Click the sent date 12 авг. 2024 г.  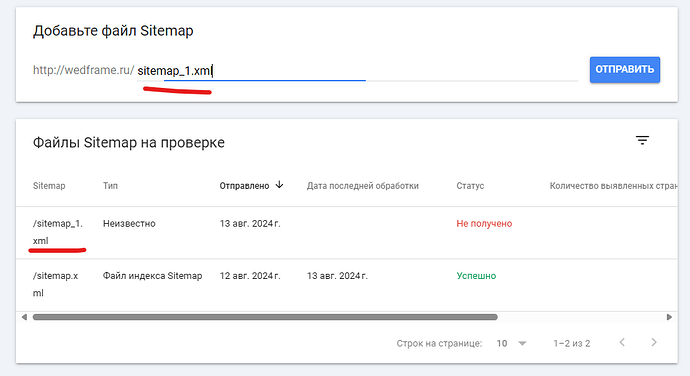click(250, 276)
